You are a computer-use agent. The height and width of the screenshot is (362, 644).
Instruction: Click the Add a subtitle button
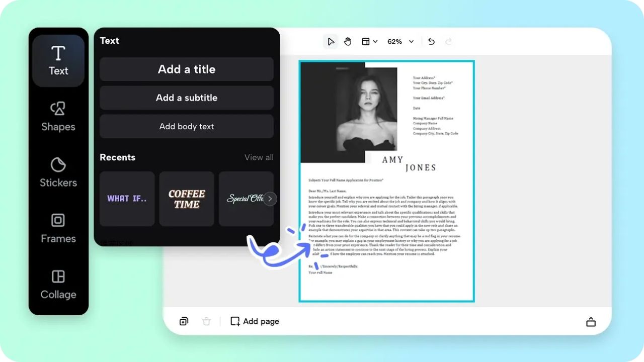[x=187, y=98]
